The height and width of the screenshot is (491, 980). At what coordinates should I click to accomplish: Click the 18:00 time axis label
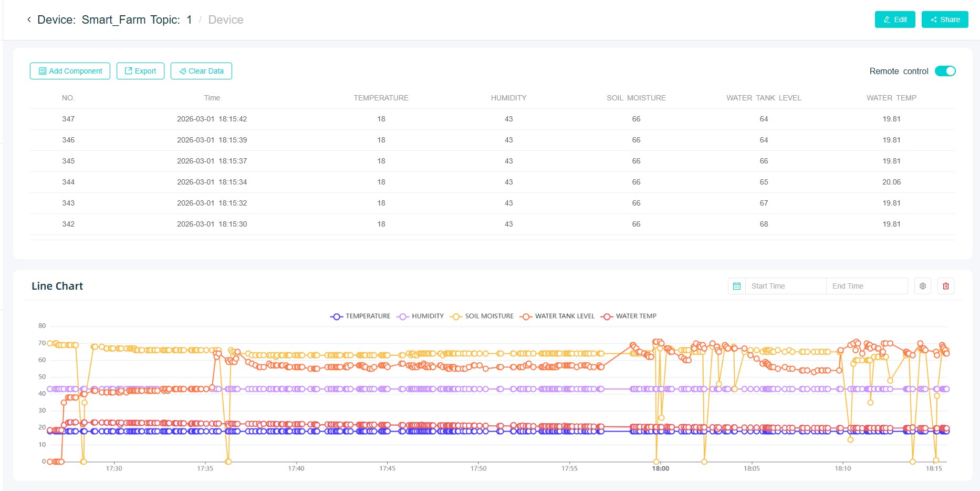pyautogui.click(x=660, y=468)
